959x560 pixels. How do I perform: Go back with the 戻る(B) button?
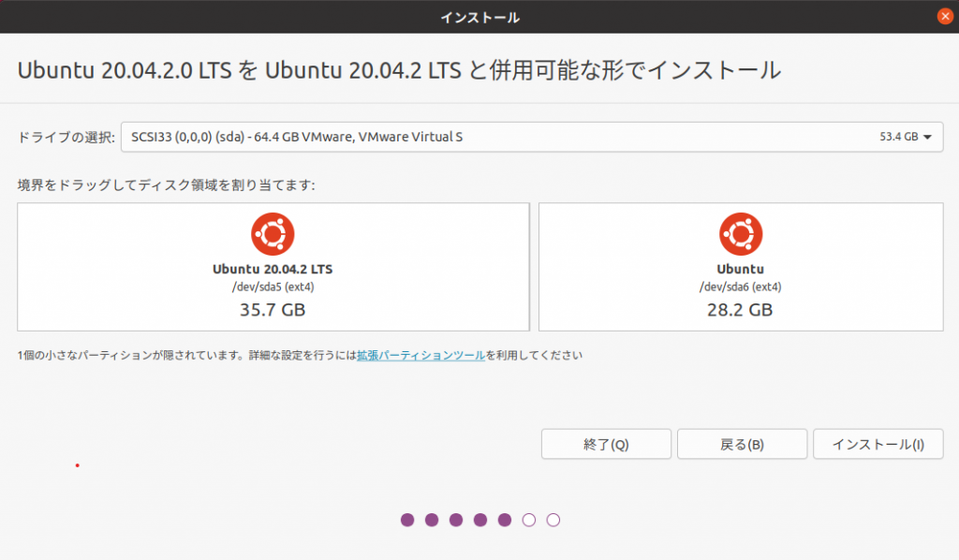(742, 445)
